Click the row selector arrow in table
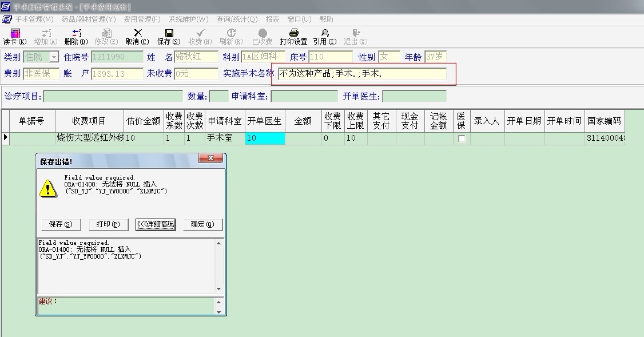 (5, 138)
